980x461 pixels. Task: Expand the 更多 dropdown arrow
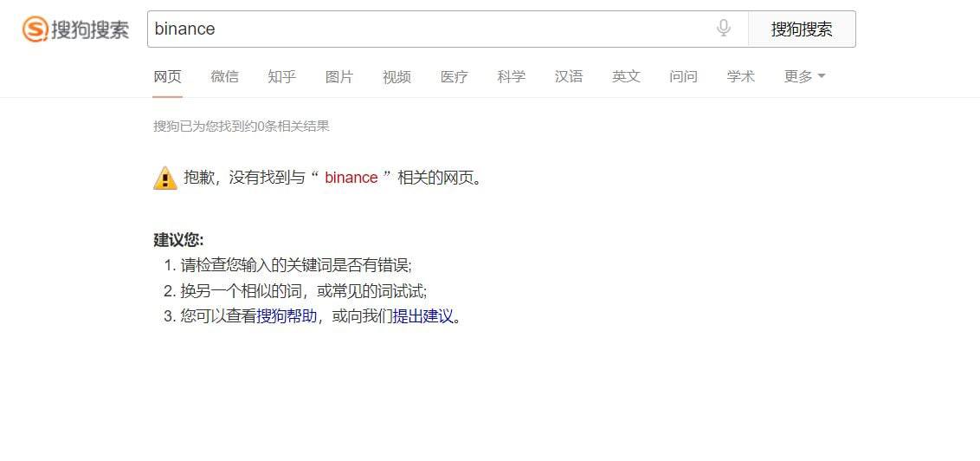pyautogui.click(x=822, y=76)
